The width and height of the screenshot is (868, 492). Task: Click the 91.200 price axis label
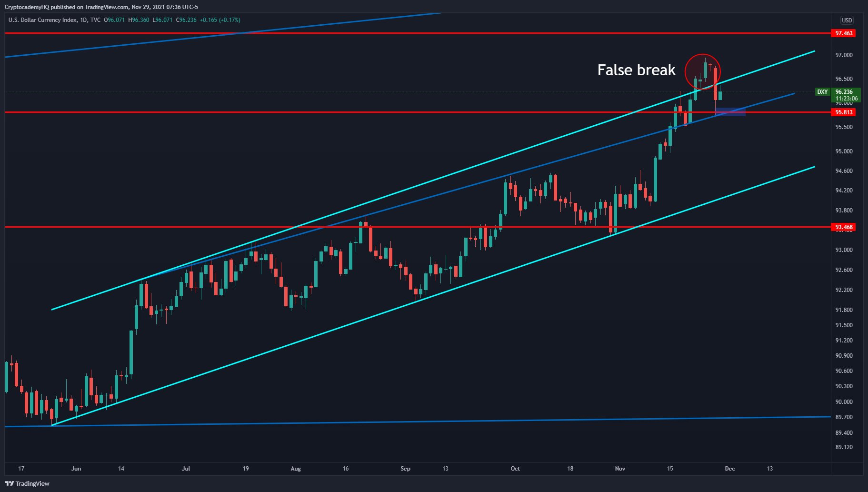[844, 341]
